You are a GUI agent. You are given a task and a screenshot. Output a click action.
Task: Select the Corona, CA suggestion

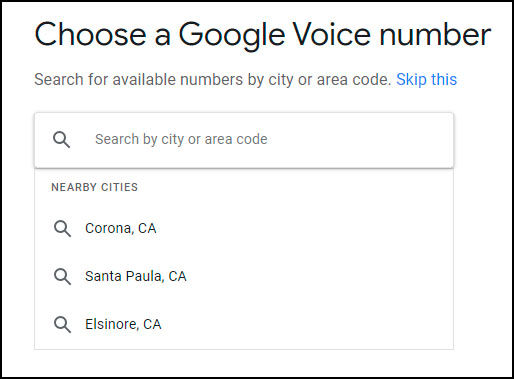point(244,229)
